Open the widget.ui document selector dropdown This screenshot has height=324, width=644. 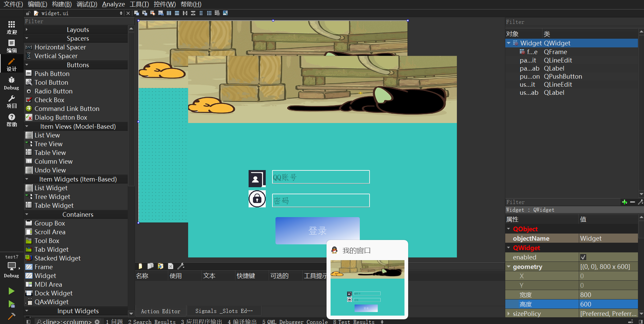coord(121,13)
